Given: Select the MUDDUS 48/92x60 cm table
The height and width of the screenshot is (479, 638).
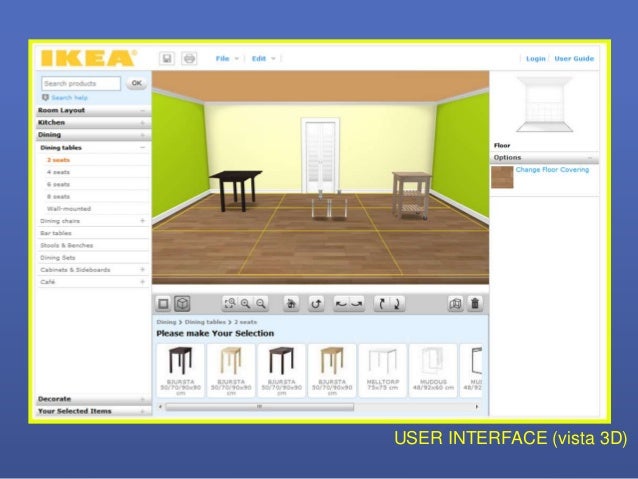Looking at the screenshot, I should 433,370.
